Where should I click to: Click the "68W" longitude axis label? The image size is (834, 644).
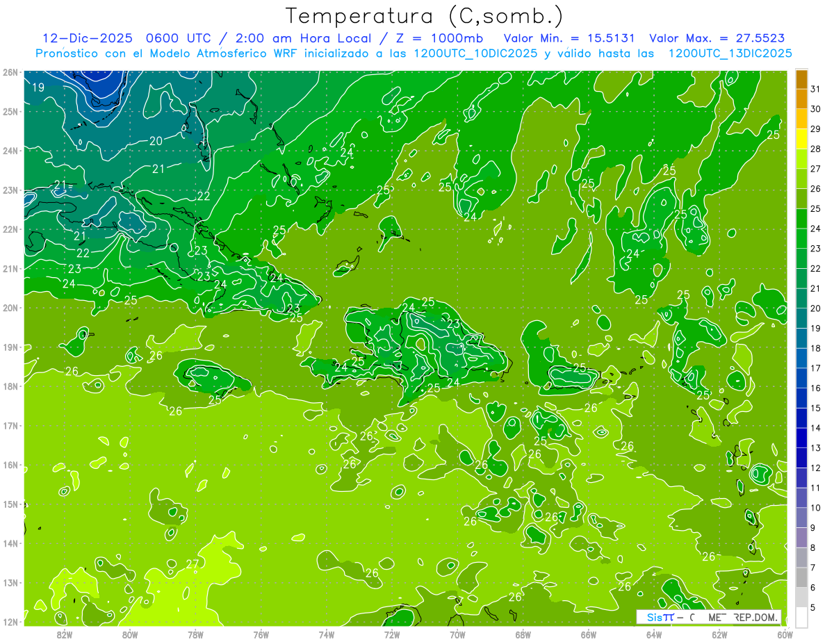click(x=523, y=634)
